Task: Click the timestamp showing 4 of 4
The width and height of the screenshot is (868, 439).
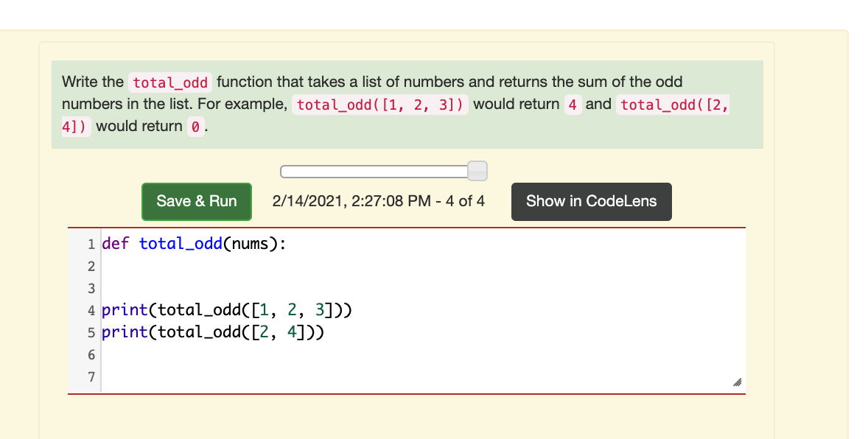Action: [x=378, y=200]
